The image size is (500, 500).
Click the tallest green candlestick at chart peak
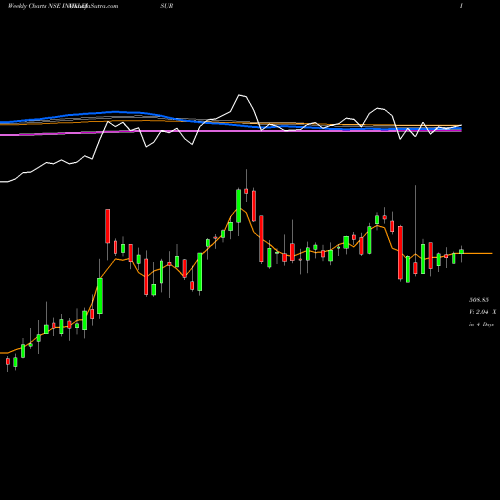click(x=239, y=206)
